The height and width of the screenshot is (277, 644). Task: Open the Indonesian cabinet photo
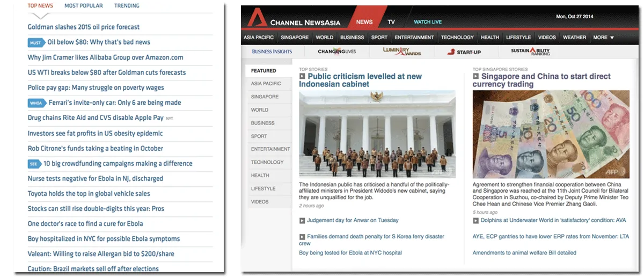(x=377, y=134)
